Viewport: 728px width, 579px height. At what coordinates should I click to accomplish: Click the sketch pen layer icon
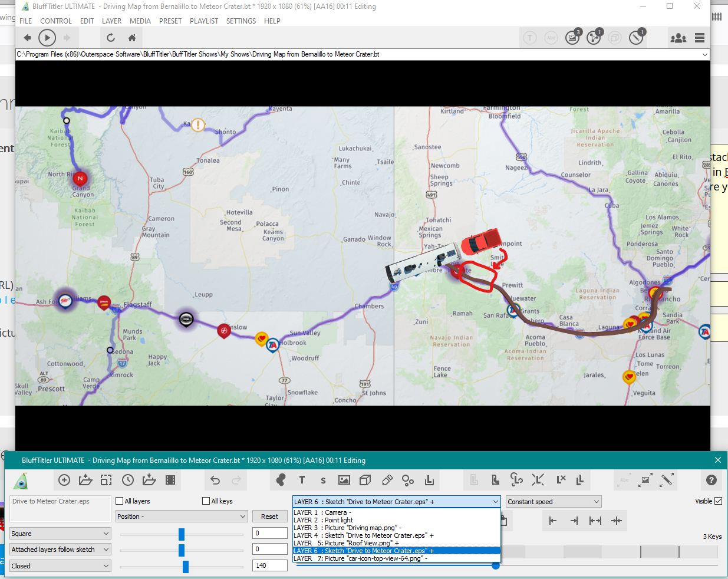point(387,480)
